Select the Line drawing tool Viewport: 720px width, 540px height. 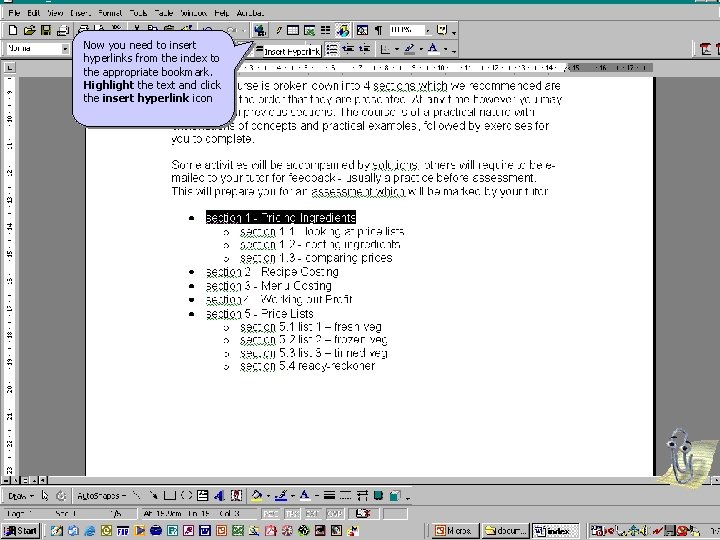tap(137, 495)
